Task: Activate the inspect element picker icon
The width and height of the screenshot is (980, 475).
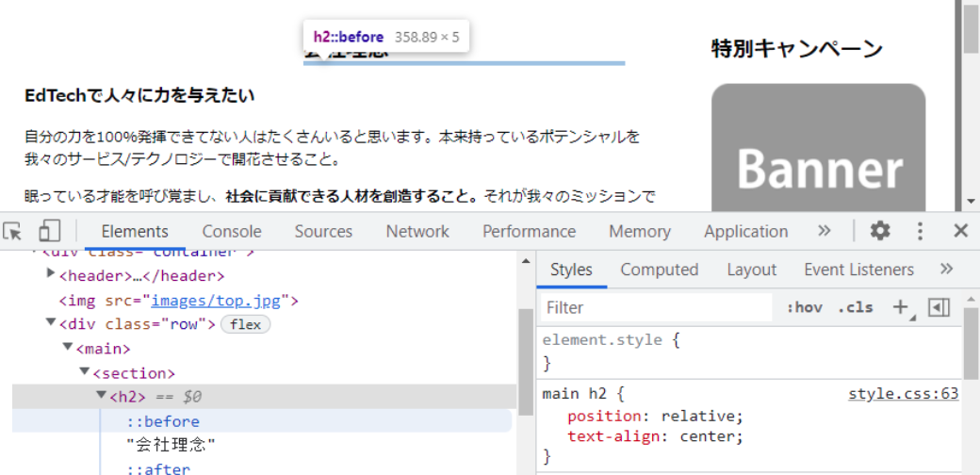Action: point(12,231)
